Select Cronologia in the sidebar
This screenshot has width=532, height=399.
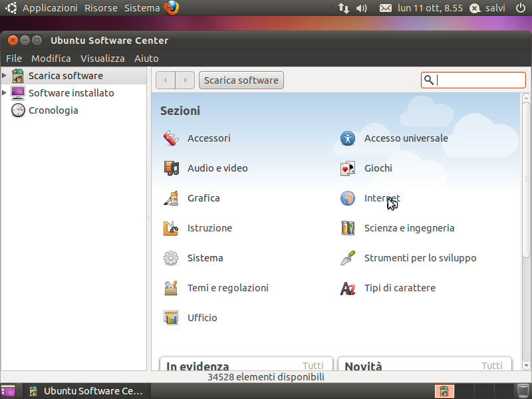click(53, 110)
